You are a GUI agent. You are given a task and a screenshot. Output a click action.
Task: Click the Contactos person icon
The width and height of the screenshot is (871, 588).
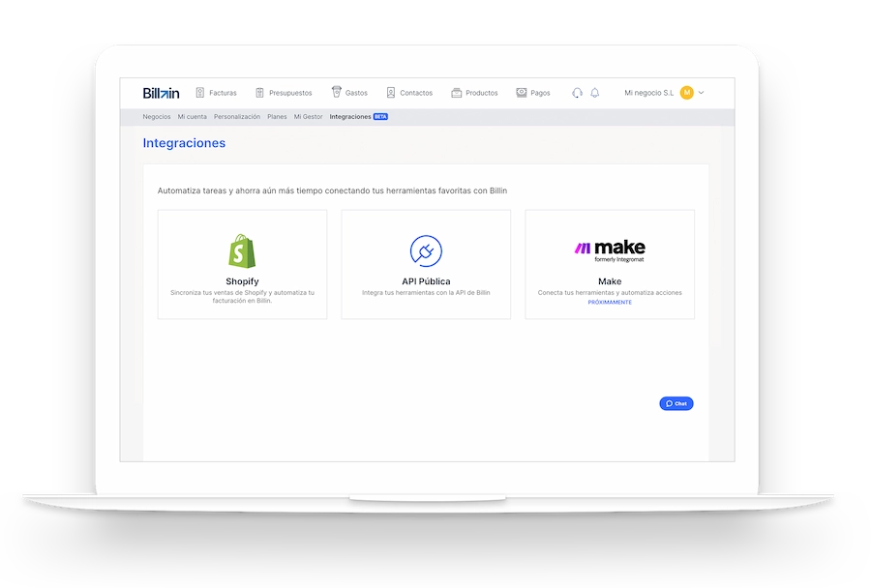[x=391, y=93]
